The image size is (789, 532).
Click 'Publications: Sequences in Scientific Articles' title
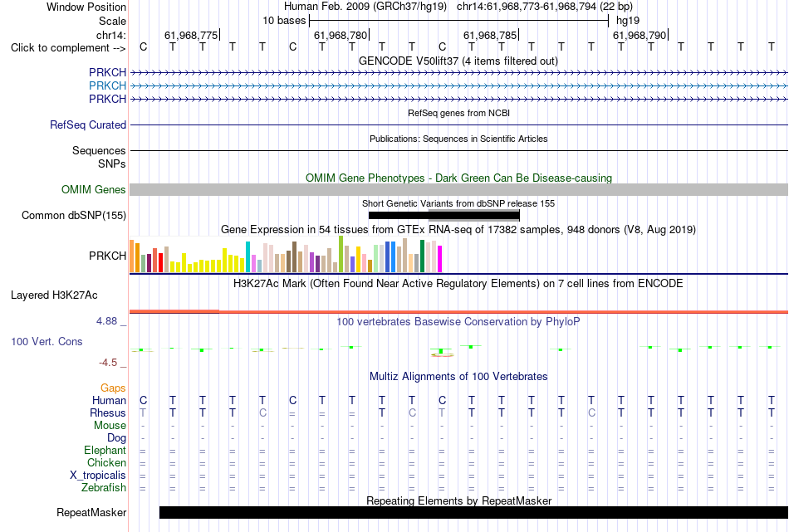458,139
